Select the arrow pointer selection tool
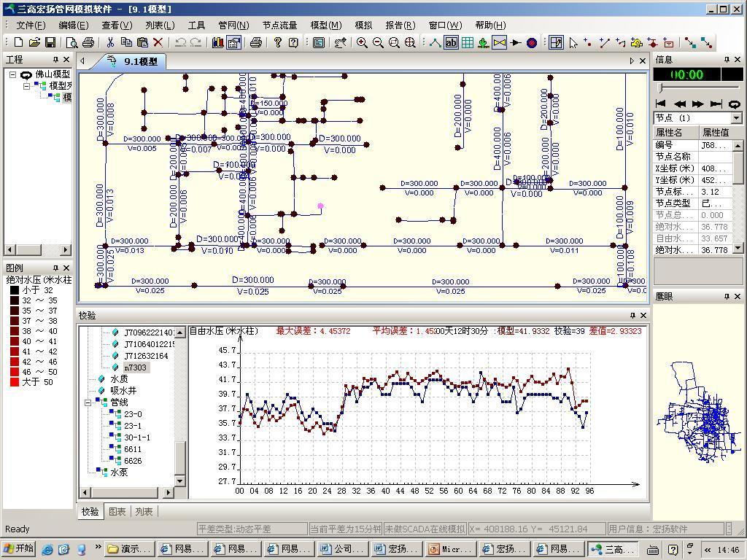 tap(573, 43)
